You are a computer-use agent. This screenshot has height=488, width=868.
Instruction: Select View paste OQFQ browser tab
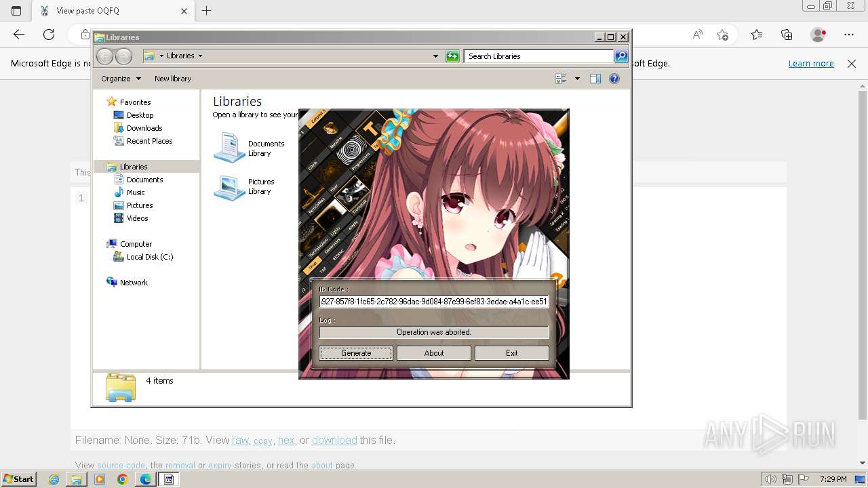(x=114, y=11)
